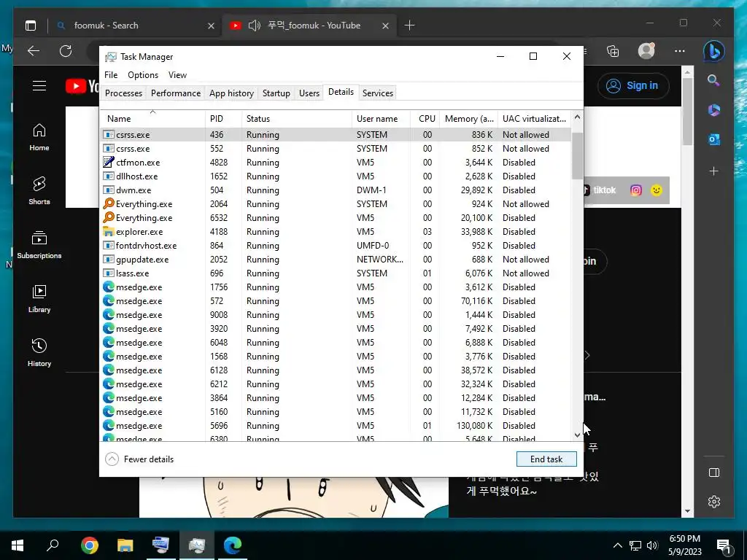
Task: Click the scroll down arrow of process list
Action: click(577, 435)
